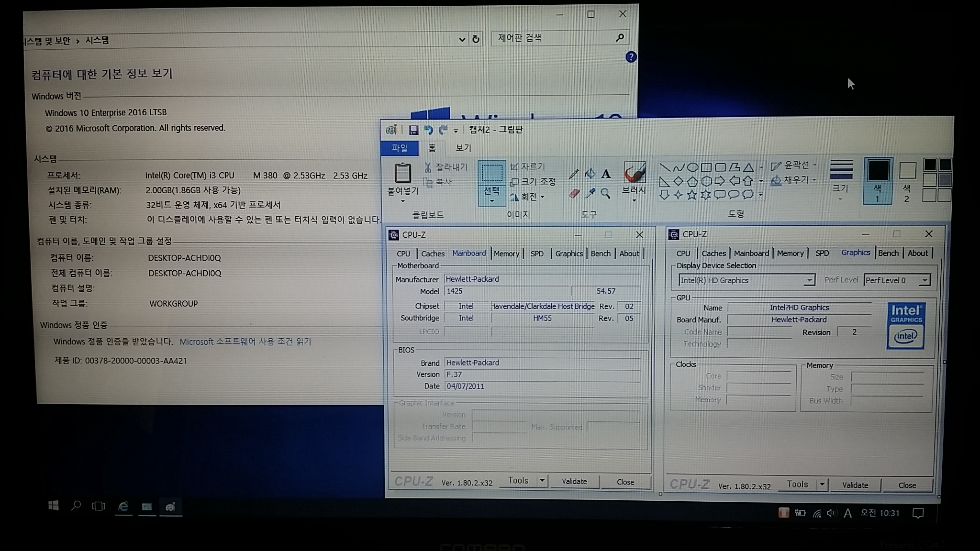Click Graphics tab in right CPU-Z window

pyautogui.click(x=856, y=252)
